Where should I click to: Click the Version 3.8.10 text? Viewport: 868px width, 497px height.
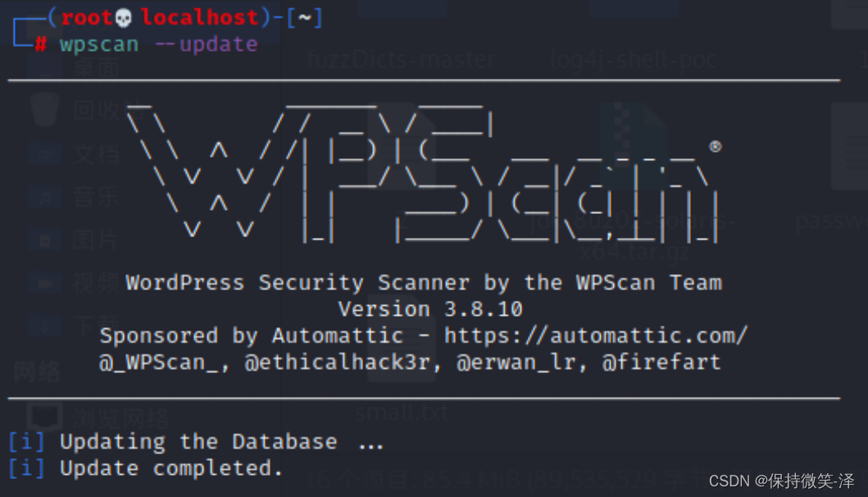point(430,309)
